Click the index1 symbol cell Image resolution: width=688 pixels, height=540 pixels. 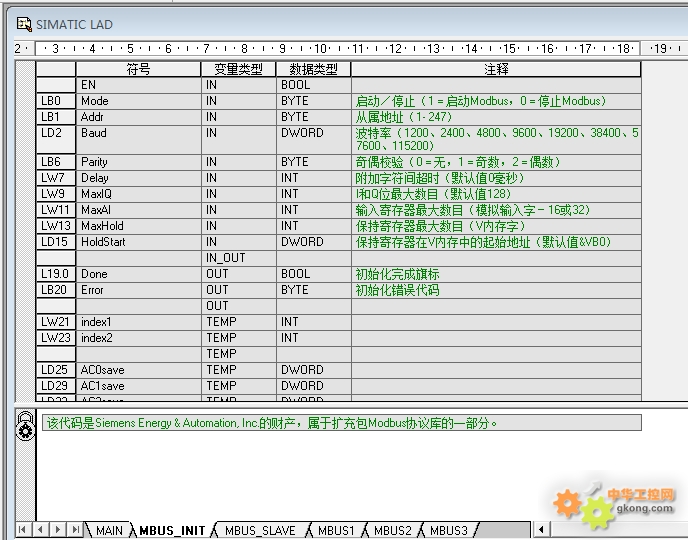pos(138,322)
